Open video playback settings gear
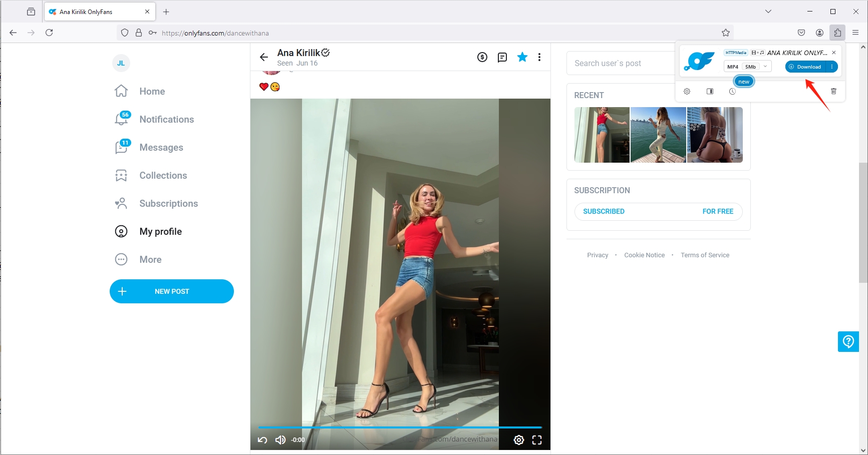868x455 pixels. (x=518, y=439)
